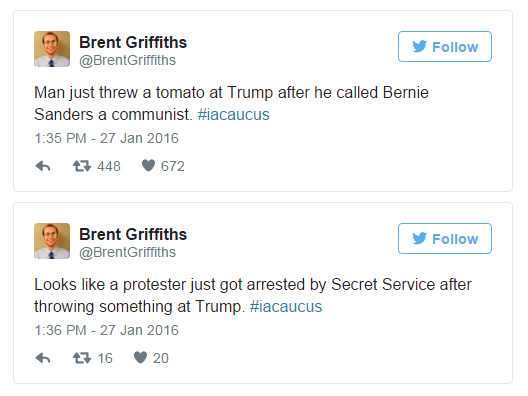This screenshot has height=396, width=528.
Task: Open @BrentGriffiths handle in first tweet
Action: pos(127,61)
